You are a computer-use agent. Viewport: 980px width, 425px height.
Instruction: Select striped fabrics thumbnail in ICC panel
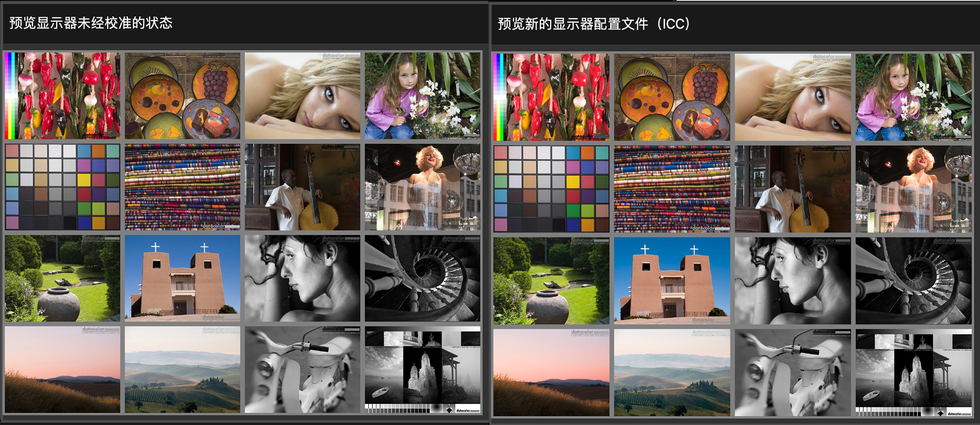[672, 189]
